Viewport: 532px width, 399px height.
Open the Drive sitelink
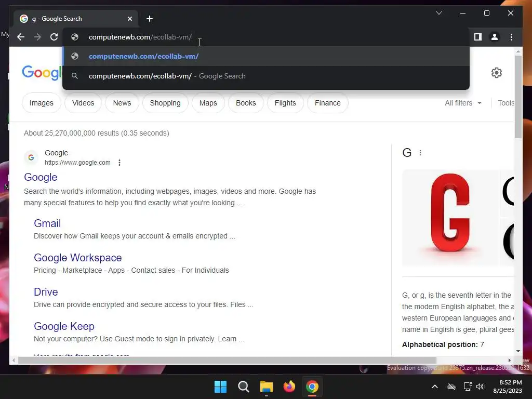click(x=46, y=292)
